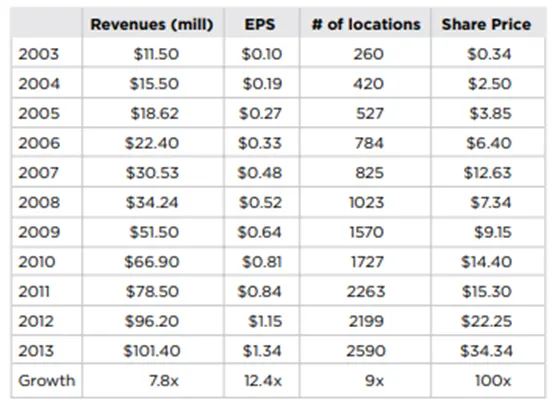Click the 'Revenues (mill)' column header
Image resolution: width=552 pixels, height=400 pixels.
[x=152, y=25]
